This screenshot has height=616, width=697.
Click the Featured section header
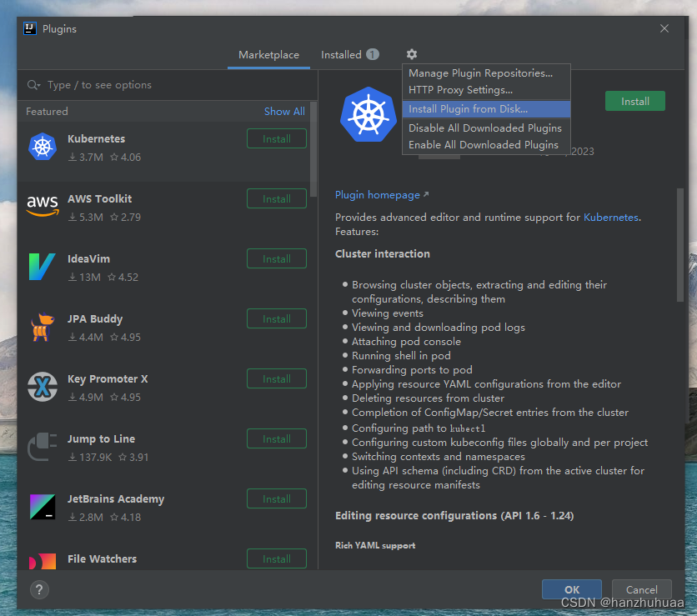pyautogui.click(x=47, y=112)
